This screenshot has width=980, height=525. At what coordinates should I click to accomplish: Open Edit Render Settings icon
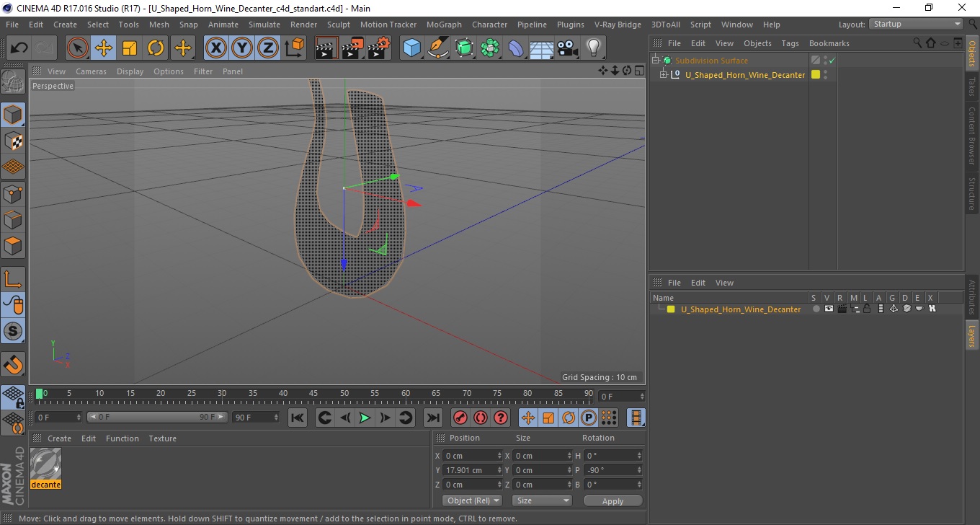coord(379,48)
